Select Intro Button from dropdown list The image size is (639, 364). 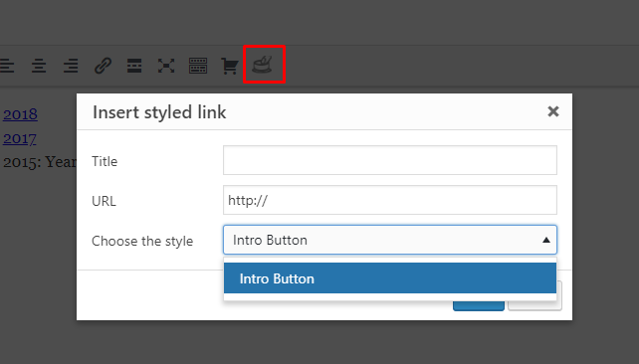tap(390, 278)
